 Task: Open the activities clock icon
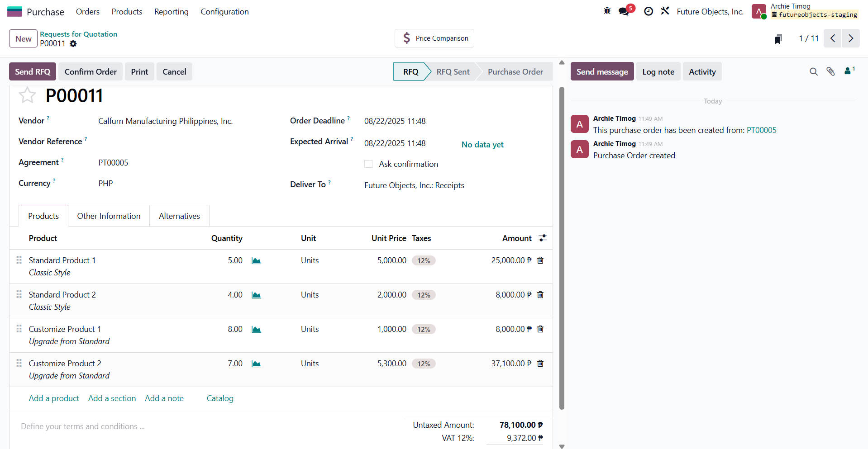pyautogui.click(x=648, y=11)
